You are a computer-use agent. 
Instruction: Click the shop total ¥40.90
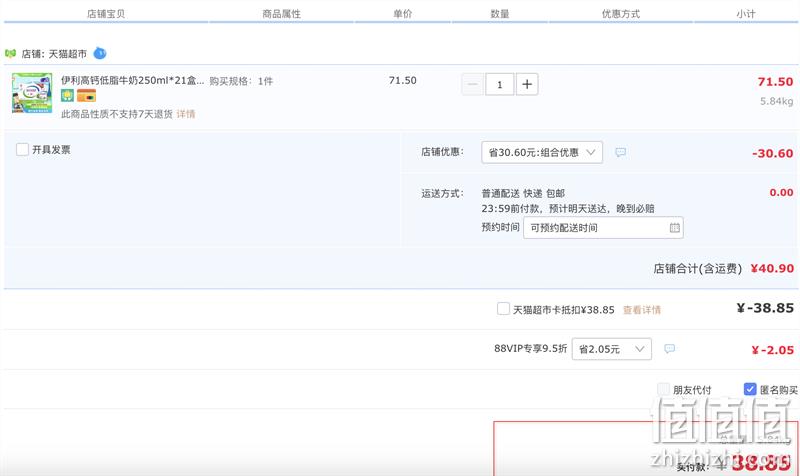pos(772,268)
